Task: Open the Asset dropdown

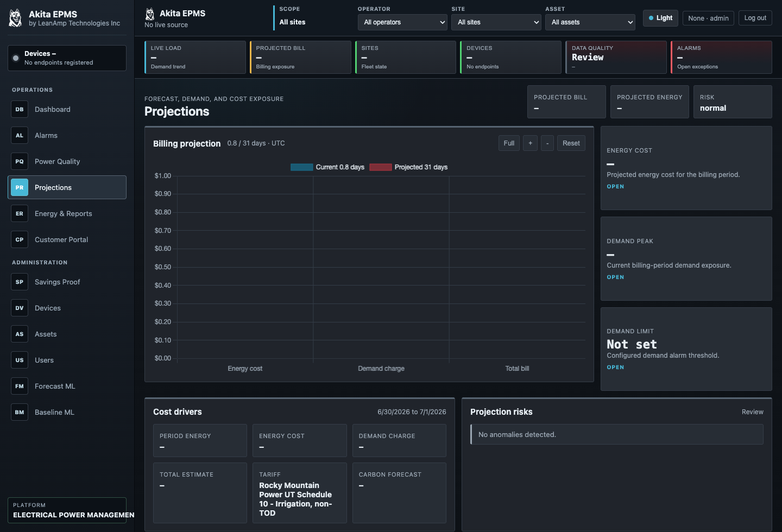Action: click(590, 22)
